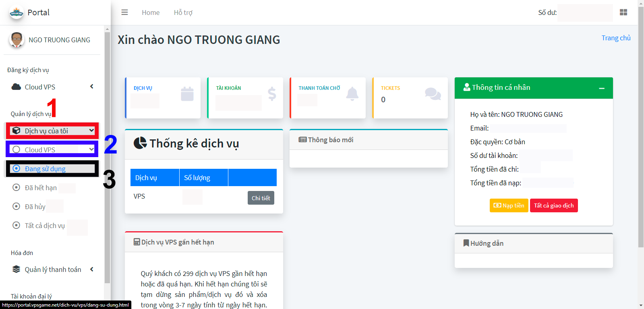The height and width of the screenshot is (309, 644).
Task: Select Đang sử dụng in the sidebar
Action: [x=45, y=169]
